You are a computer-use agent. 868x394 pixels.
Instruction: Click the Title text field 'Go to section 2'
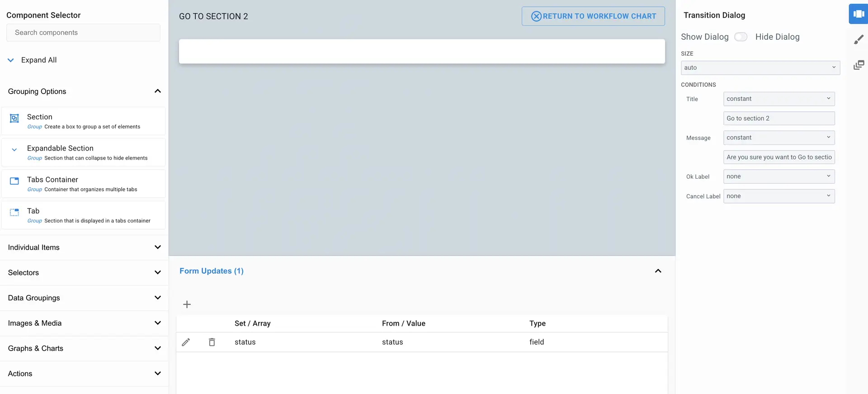(779, 118)
